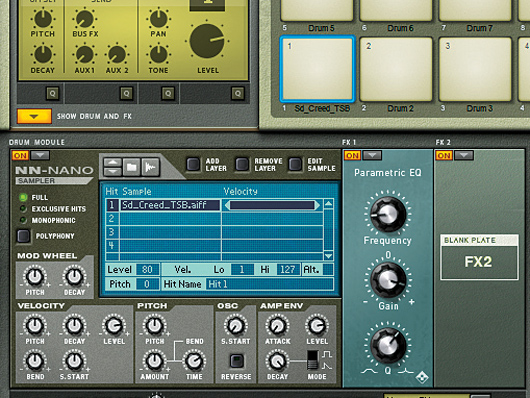Click the Remove Layer button

pyautogui.click(x=242, y=164)
